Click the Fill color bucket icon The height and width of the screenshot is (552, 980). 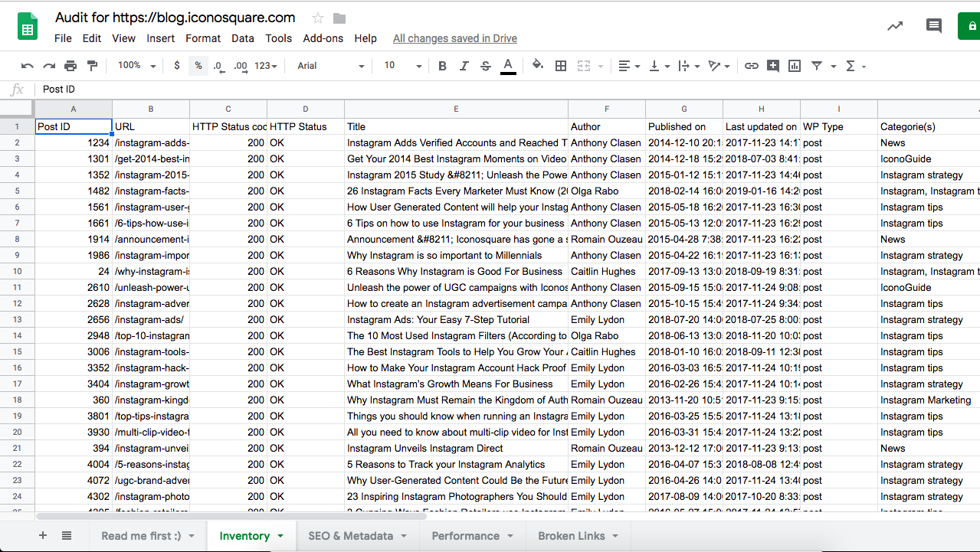click(x=537, y=66)
